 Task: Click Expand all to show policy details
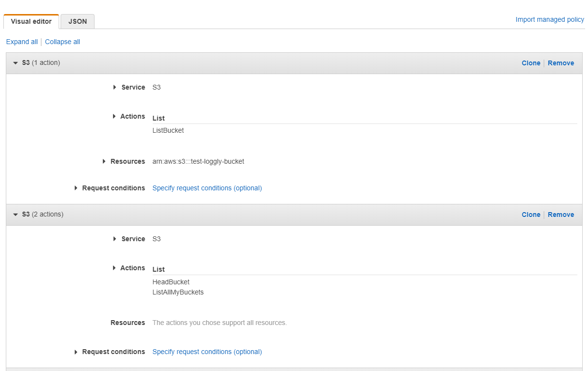click(22, 42)
